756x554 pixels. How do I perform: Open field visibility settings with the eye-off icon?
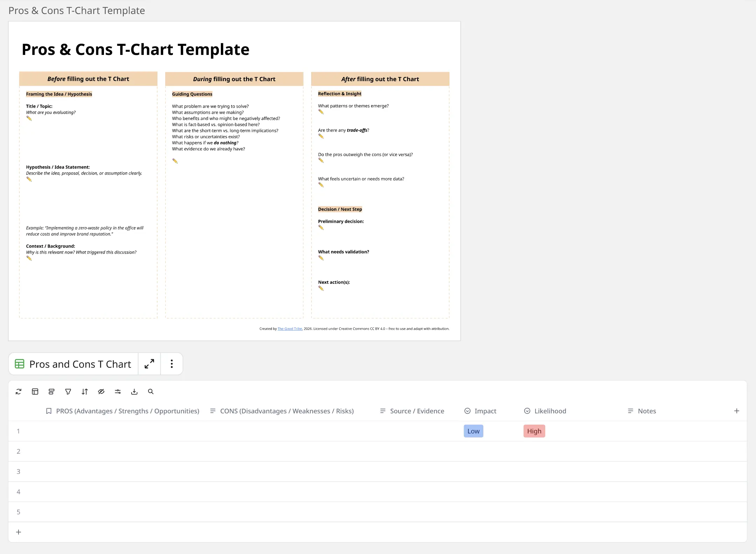tap(101, 391)
